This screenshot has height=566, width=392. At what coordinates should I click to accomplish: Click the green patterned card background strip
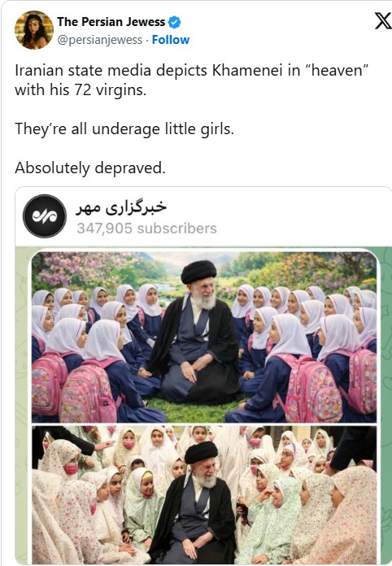point(23,404)
